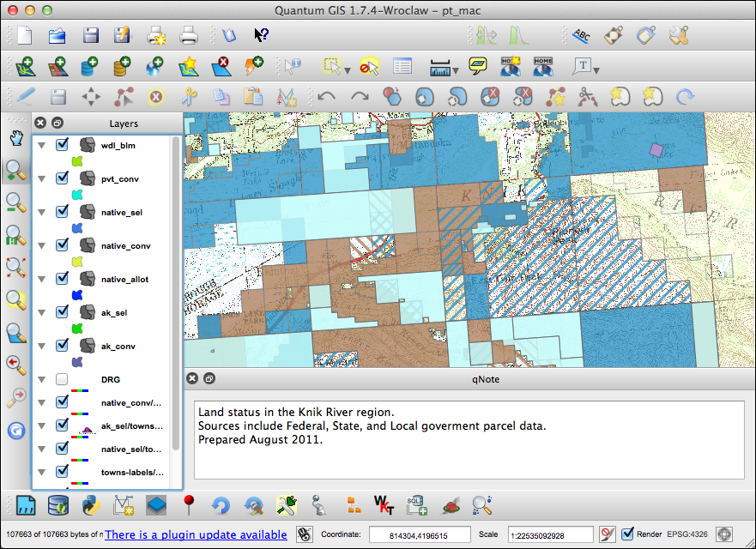Enable the Map Tips speech bubble tool
756x549 pixels.
click(x=477, y=66)
